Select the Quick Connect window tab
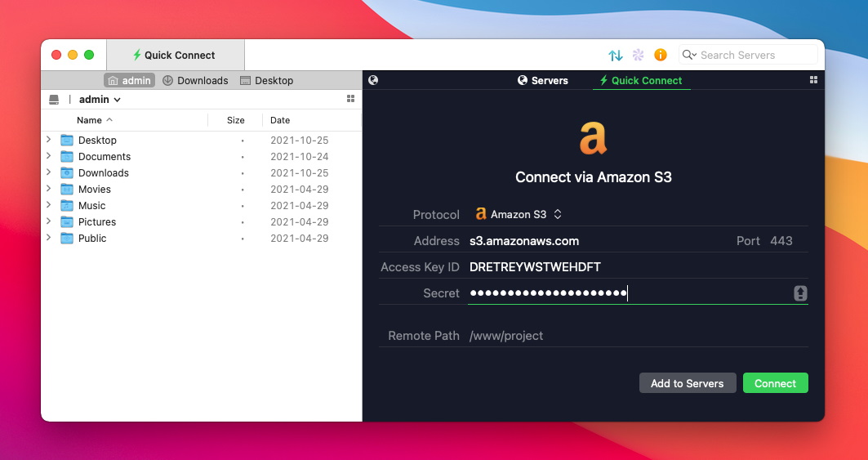868x460 pixels. 175,55
